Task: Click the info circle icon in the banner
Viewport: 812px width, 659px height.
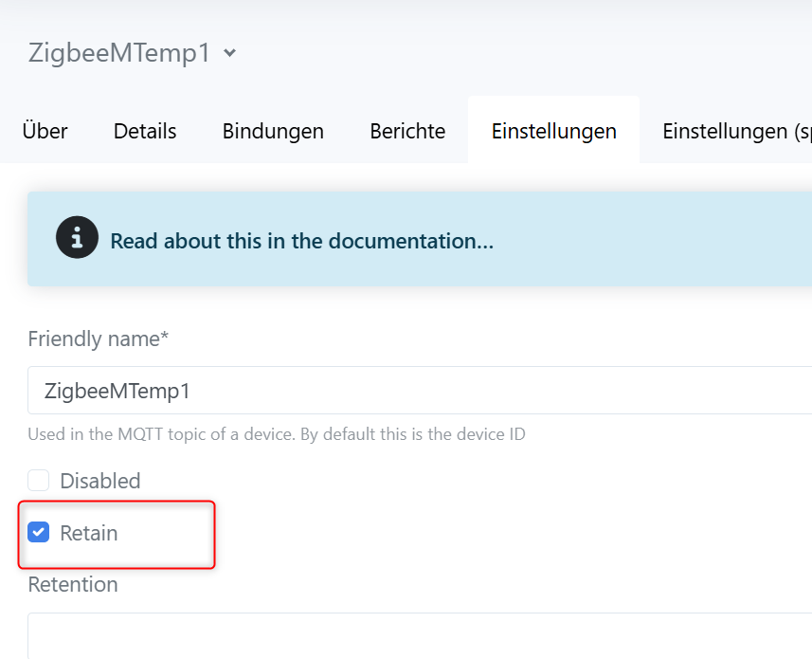Action: click(x=78, y=238)
